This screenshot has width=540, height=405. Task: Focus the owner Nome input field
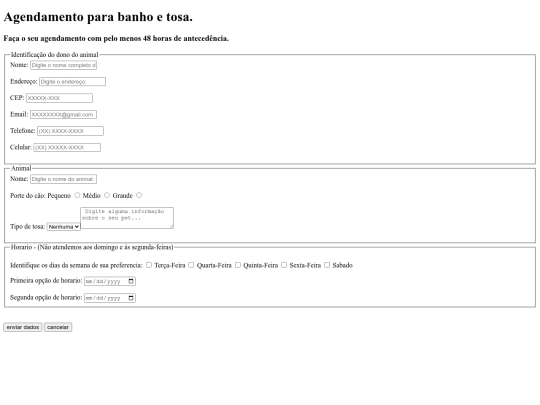(63, 65)
